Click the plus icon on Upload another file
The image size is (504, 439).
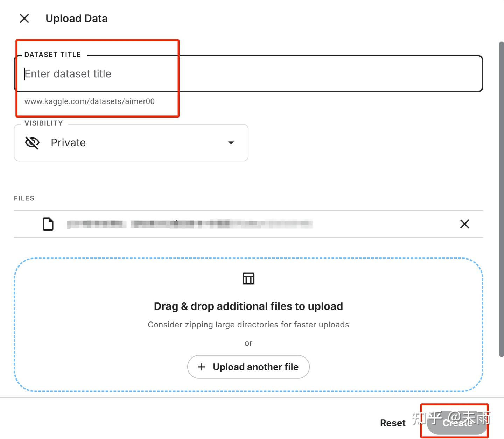[202, 367]
